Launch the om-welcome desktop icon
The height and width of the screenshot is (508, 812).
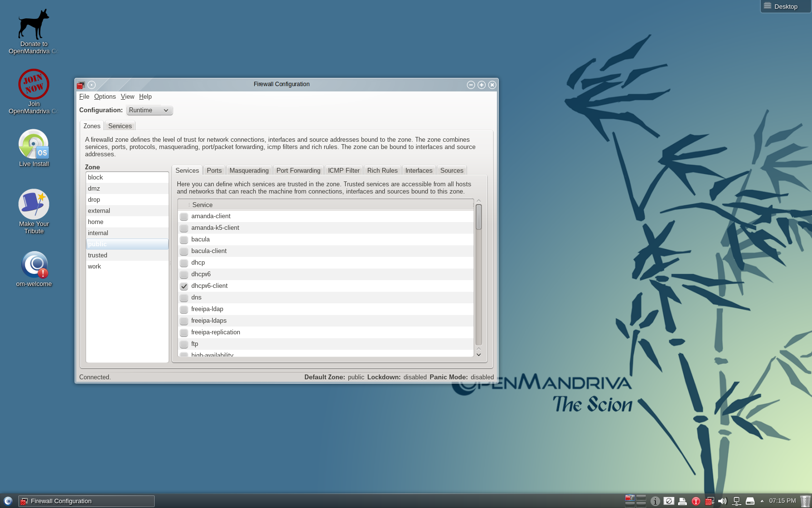(34, 269)
